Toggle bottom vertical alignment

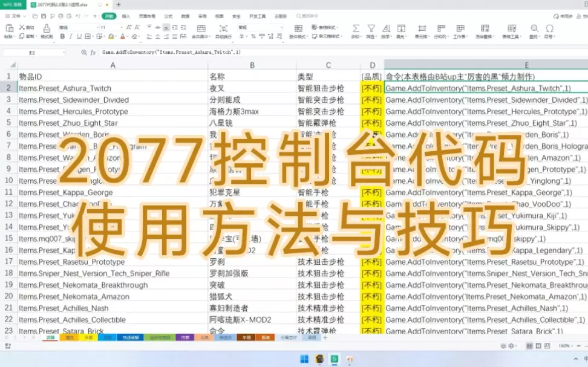tap(166, 27)
